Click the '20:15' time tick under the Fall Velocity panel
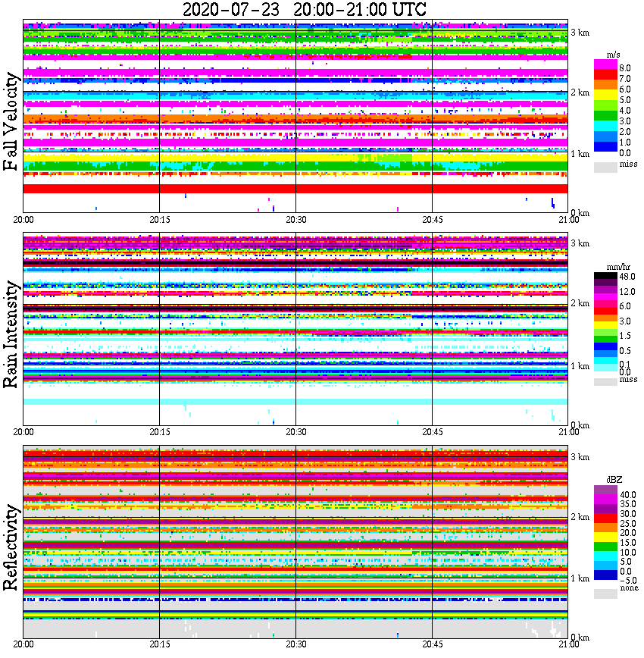This screenshot has width=644, height=658. tap(160, 220)
